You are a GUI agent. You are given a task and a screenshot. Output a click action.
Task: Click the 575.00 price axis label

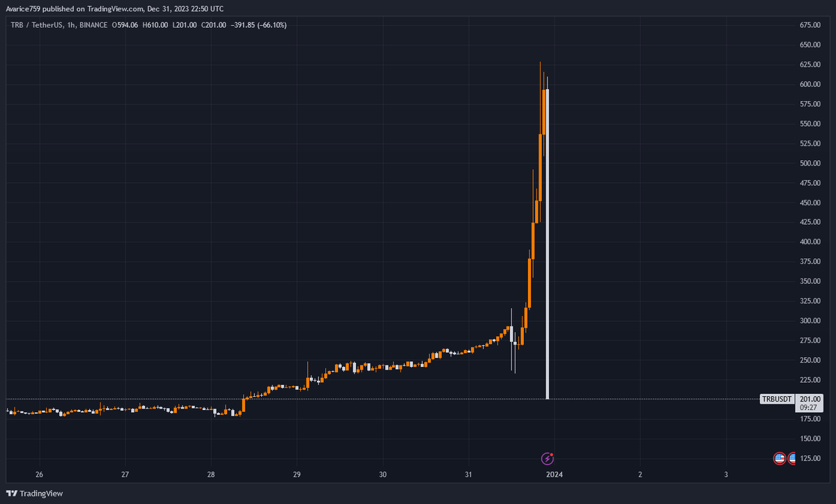[810, 104]
